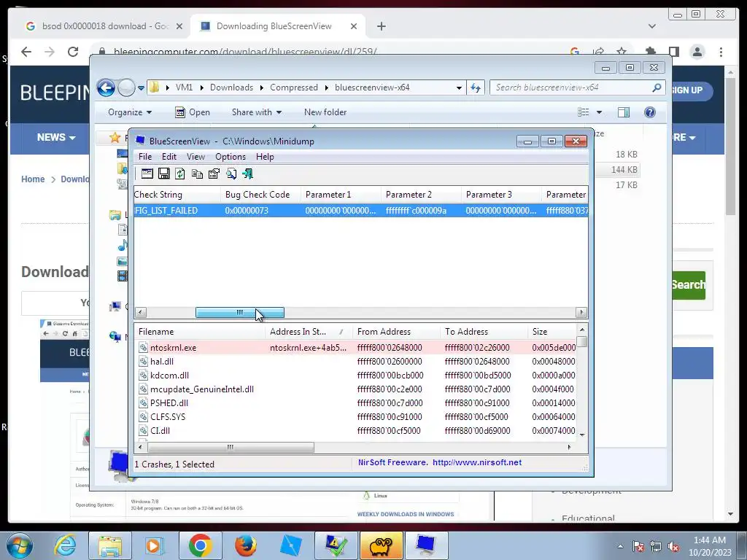
Task: Select the ntoskrnl.exe driver row
Action: (x=356, y=348)
